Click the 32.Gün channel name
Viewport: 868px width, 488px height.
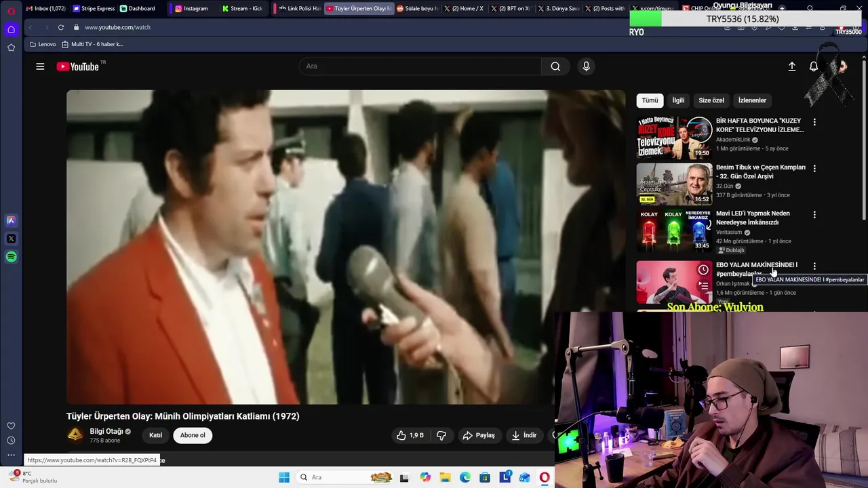pos(724,186)
